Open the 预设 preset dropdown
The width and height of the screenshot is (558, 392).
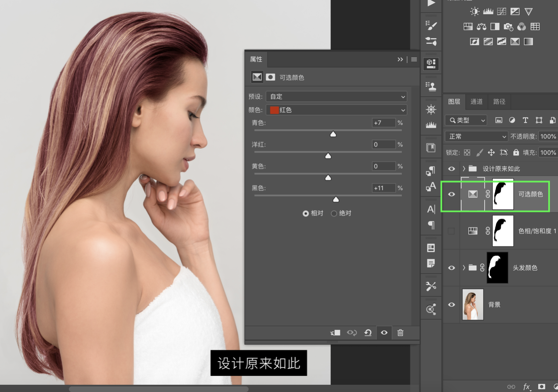pos(336,96)
